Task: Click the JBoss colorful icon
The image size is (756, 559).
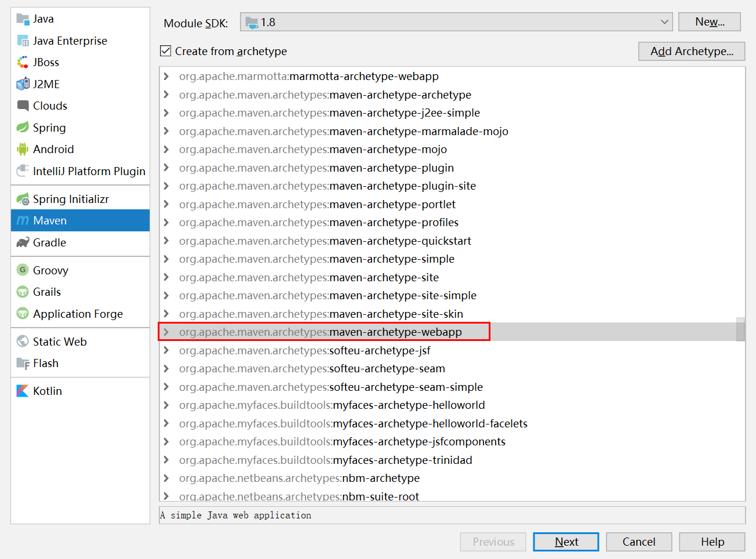Action: [x=23, y=62]
